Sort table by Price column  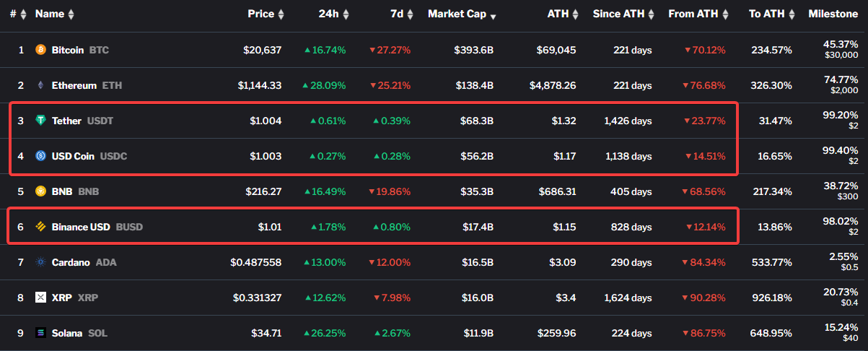point(266,14)
